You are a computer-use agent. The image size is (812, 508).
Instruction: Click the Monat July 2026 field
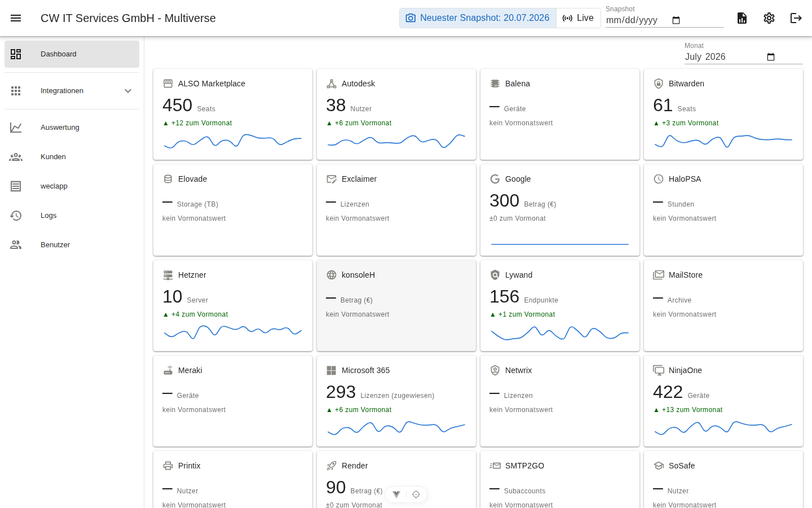(743, 56)
